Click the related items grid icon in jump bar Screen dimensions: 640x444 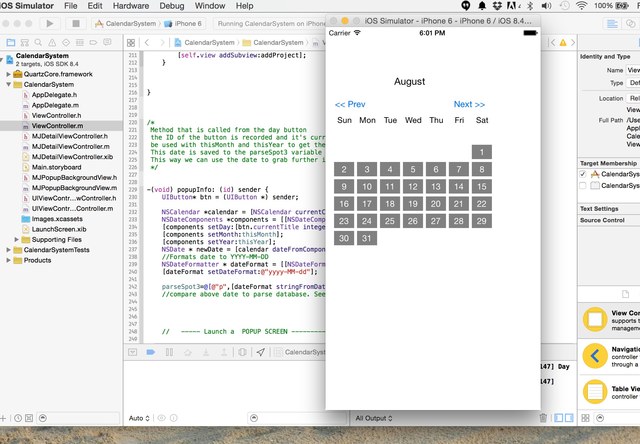pyautogui.click(x=131, y=42)
